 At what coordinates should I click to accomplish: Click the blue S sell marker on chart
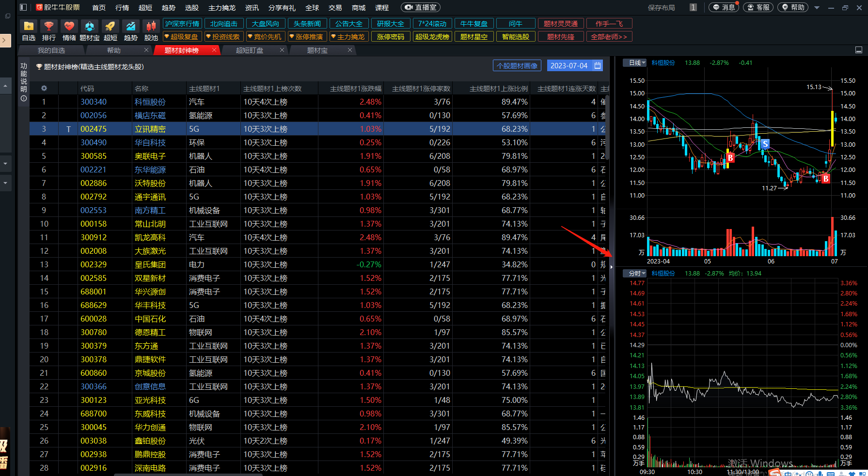tap(765, 144)
